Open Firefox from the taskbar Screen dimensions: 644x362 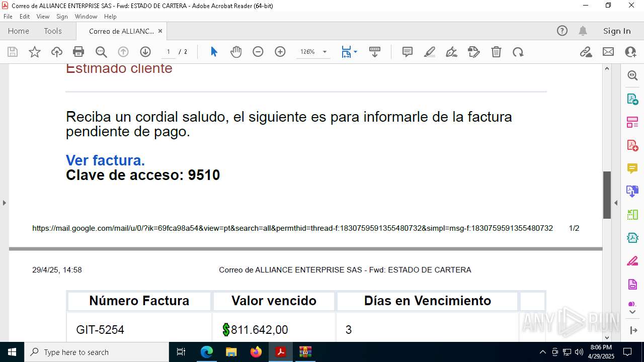click(256, 352)
